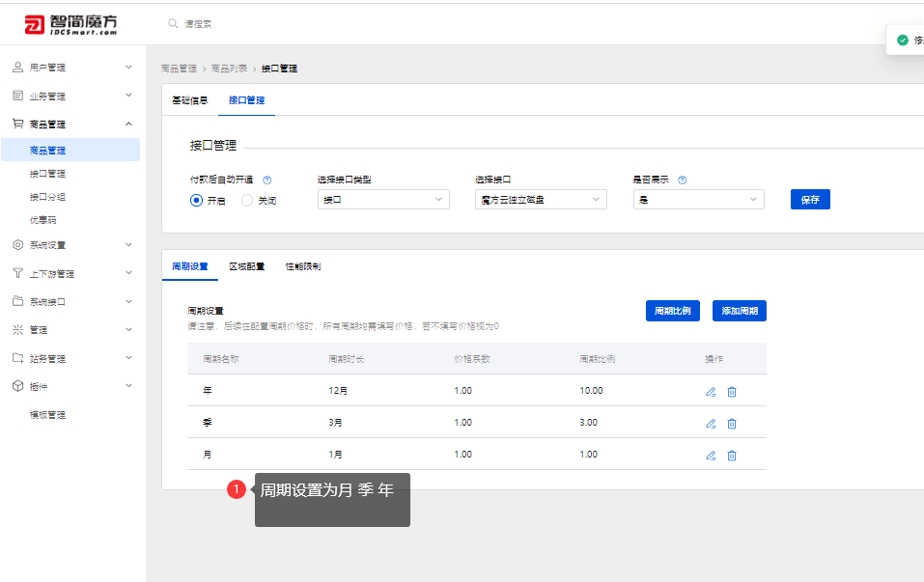
Task: Switch to the 区域配置 tab
Action: point(246,266)
